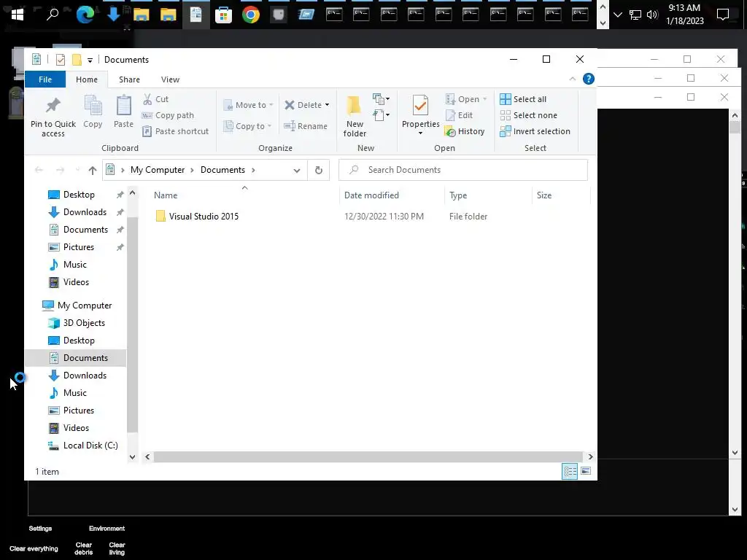Open taskbar search magnifier
Image resolution: width=747 pixels, height=560 pixels.
point(53,15)
